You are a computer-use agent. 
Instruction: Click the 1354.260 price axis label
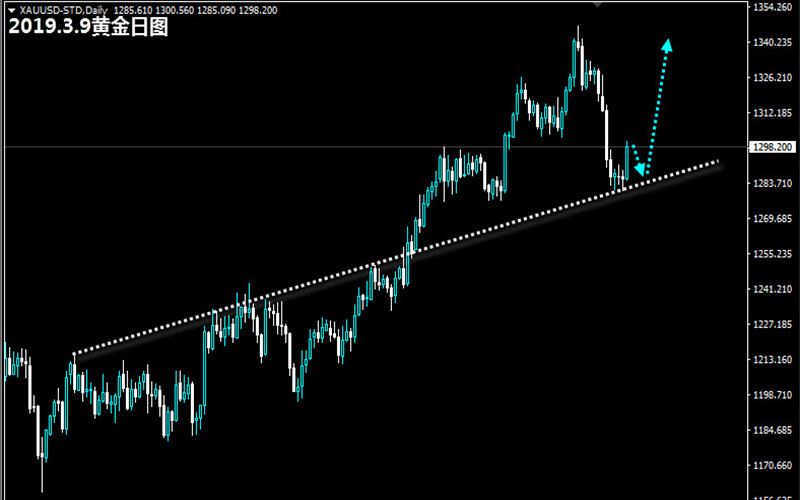(774, 7)
